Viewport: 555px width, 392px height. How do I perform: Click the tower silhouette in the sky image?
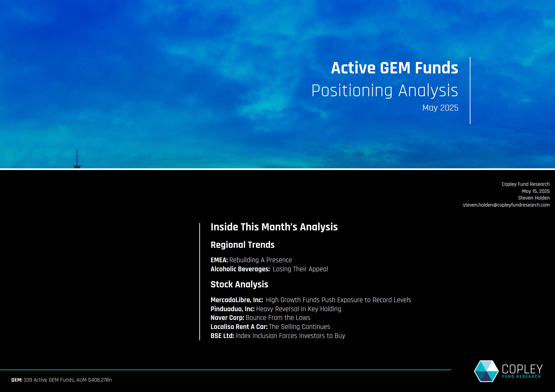(x=77, y=158)
